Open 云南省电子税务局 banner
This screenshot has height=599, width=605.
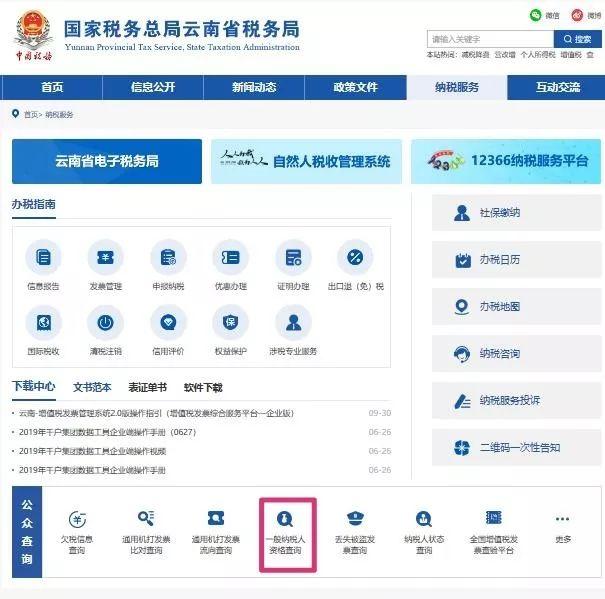[x=107, y=161]
